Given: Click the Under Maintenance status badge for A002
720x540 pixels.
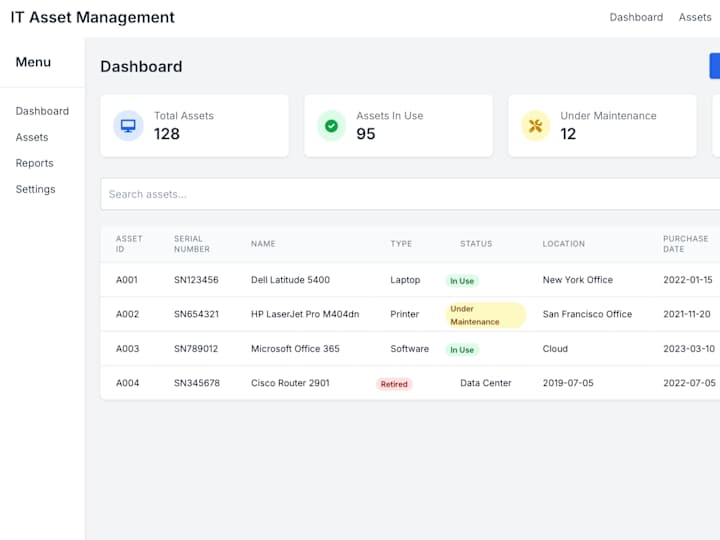Looking at the screenshot, I should point(485,315).
